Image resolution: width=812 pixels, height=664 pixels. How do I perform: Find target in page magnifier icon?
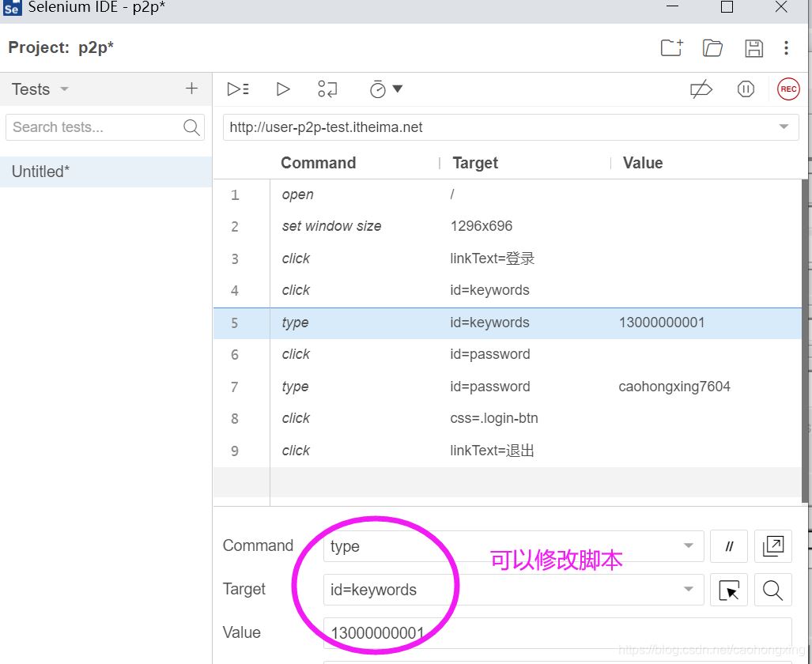point(772,590)
